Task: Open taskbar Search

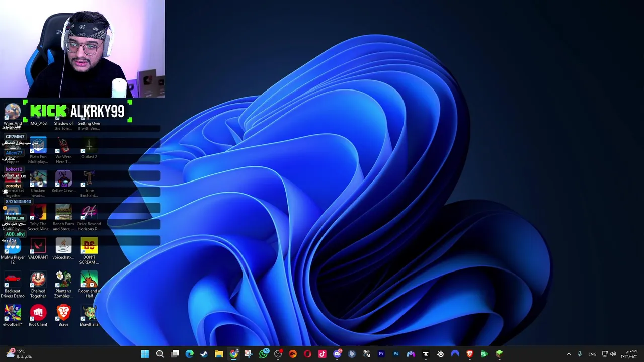Action: (x=160, y=354)
